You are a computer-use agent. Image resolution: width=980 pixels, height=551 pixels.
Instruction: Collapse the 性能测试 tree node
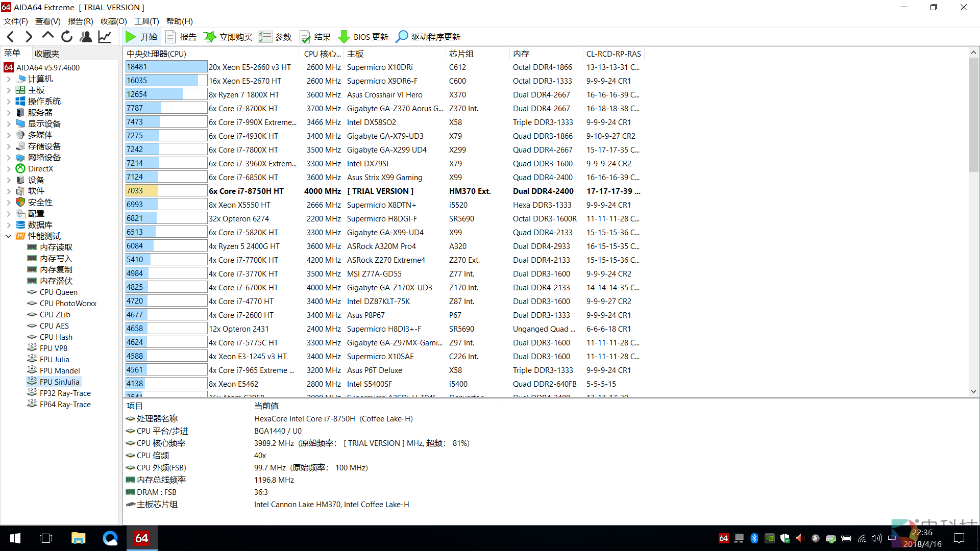pos(9,236)
